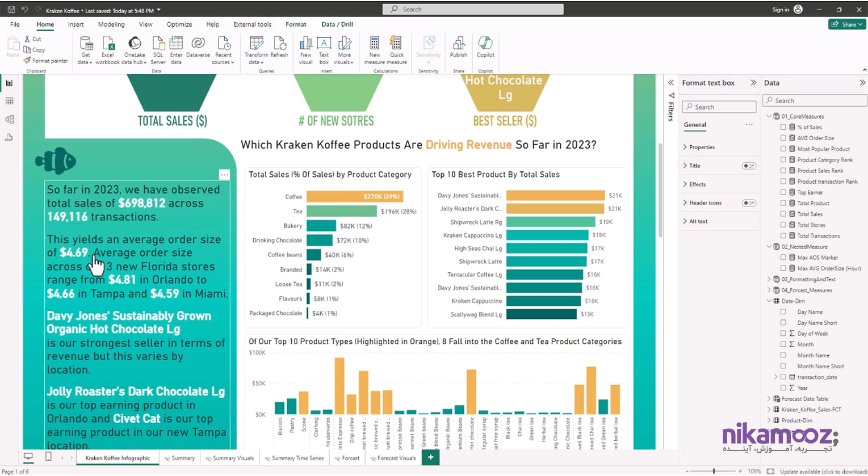Image resolution: width=868 pixels, height=476 pixels.
Task: Toggle the Title switch
Action: [749, 166]
